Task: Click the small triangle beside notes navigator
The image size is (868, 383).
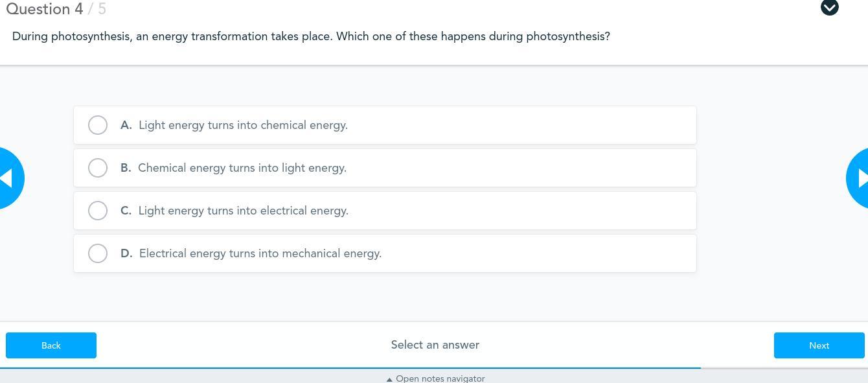Action: point(389,379)
